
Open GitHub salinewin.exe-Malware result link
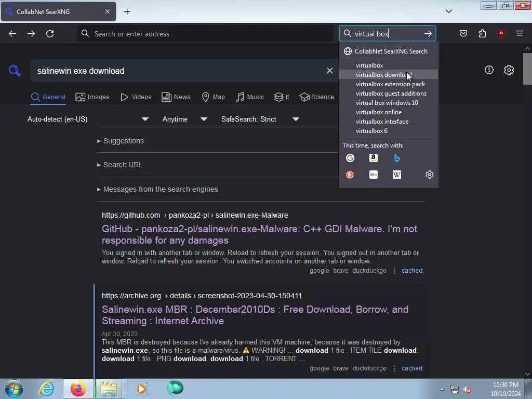pos(259,234)
